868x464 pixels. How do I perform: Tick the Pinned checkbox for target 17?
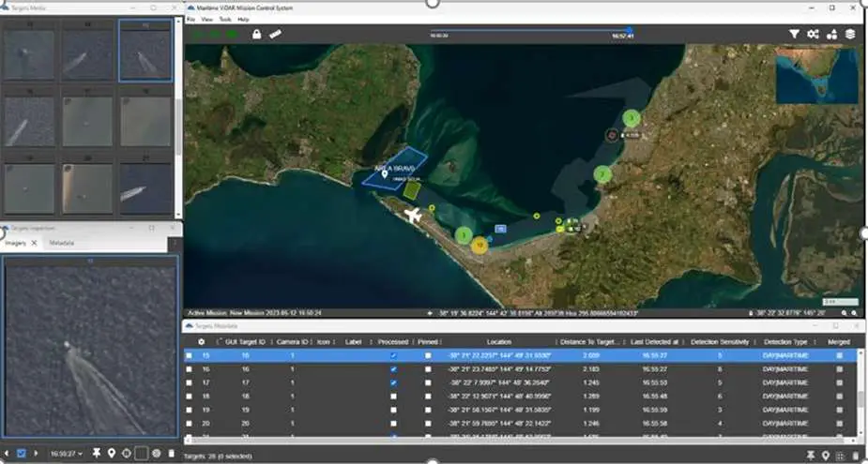coord(428,382)
